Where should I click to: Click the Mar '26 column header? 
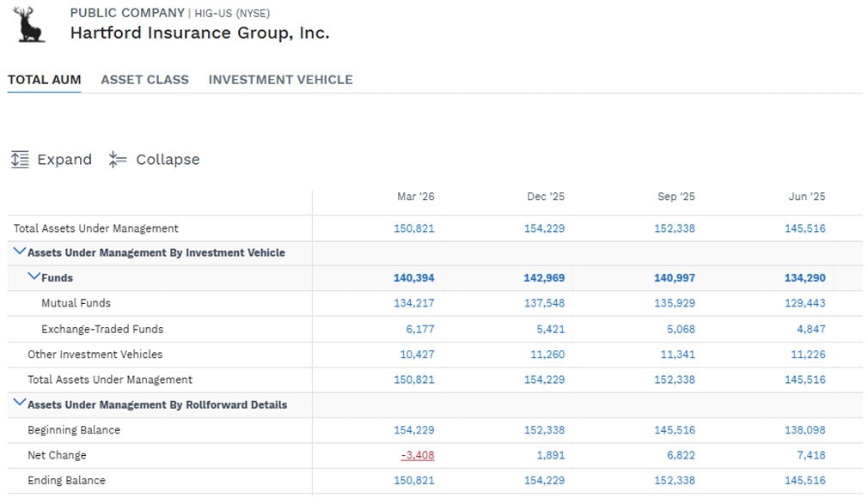pyautogui.click(x=416, y=197)
